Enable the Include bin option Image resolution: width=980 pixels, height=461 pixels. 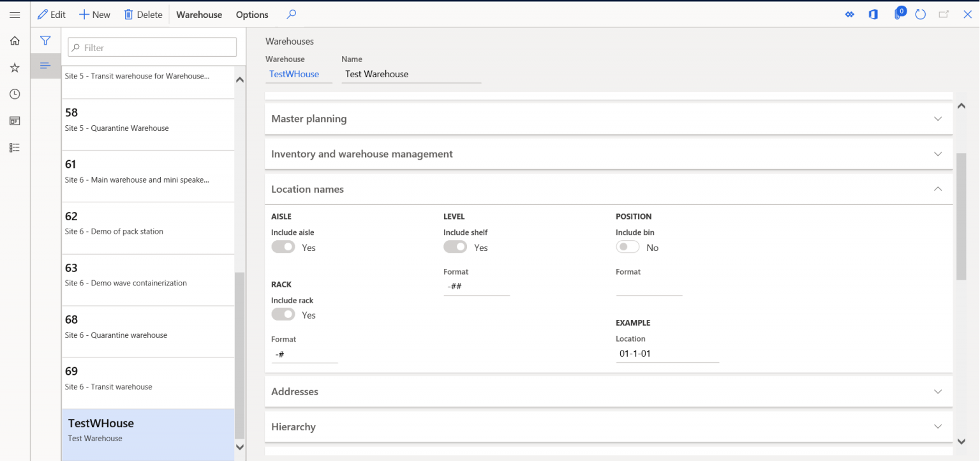point(627,246)
